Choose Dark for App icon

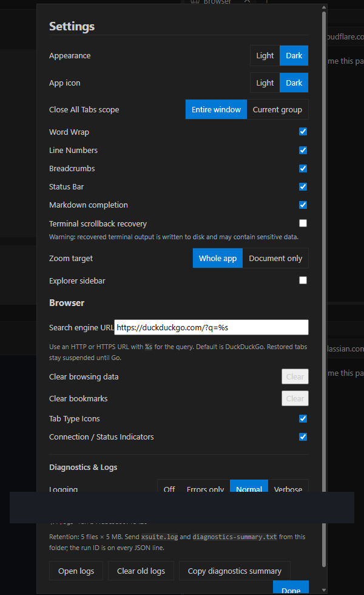[294, 83]
